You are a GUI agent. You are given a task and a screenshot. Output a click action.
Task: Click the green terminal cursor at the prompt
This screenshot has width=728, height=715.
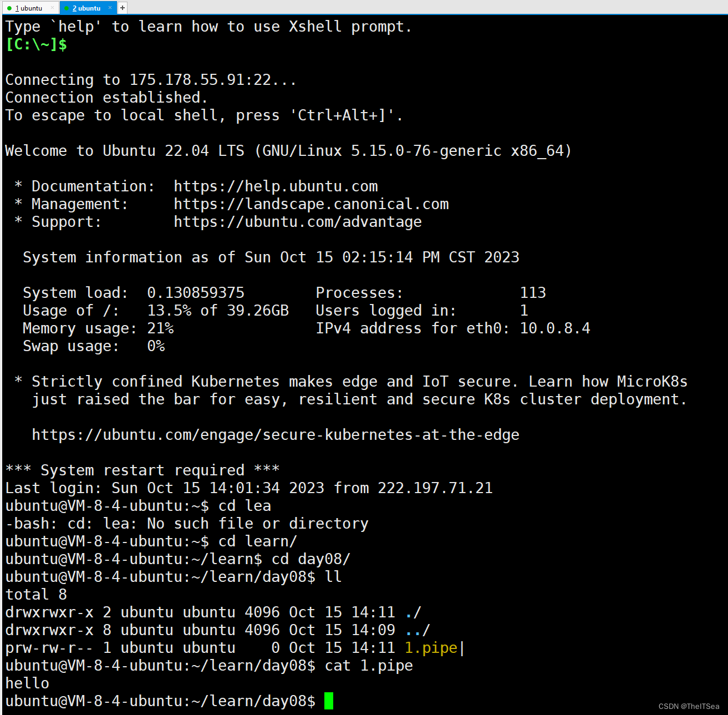[329, 701]
